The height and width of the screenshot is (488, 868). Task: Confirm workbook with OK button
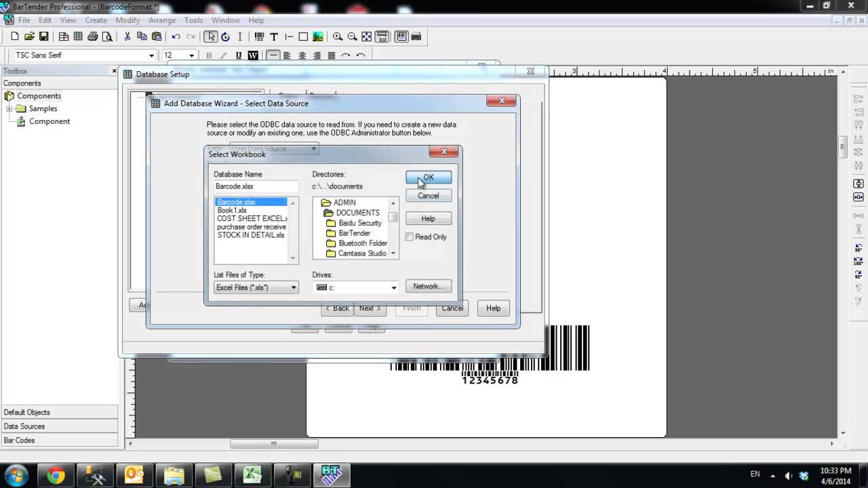429,178
